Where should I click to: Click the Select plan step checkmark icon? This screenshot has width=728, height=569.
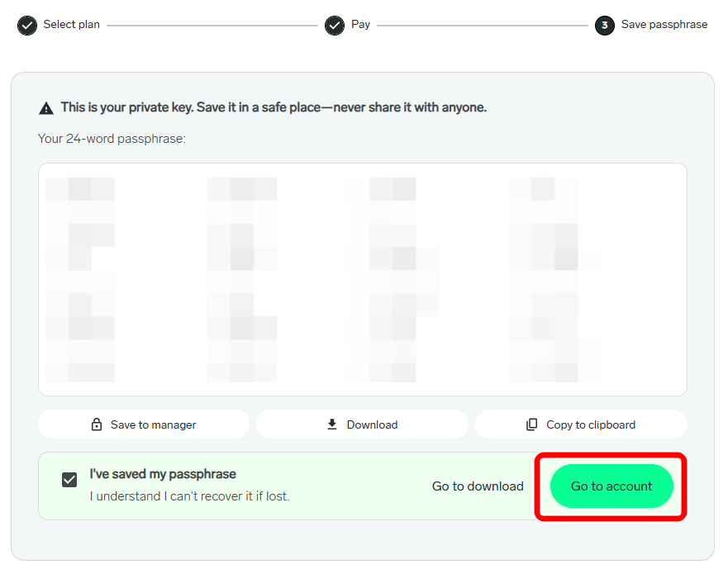coord(27,26)
